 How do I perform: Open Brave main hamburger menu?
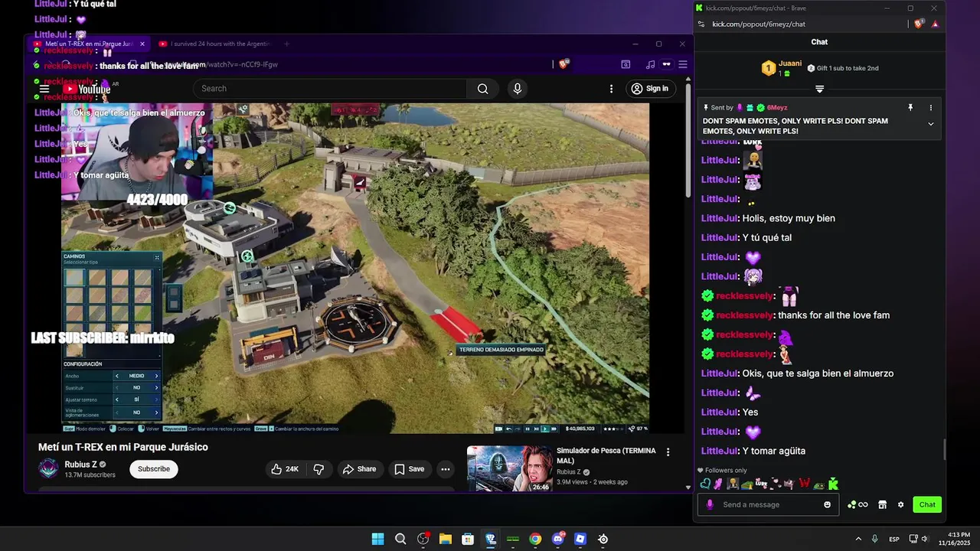click(683, 64)
